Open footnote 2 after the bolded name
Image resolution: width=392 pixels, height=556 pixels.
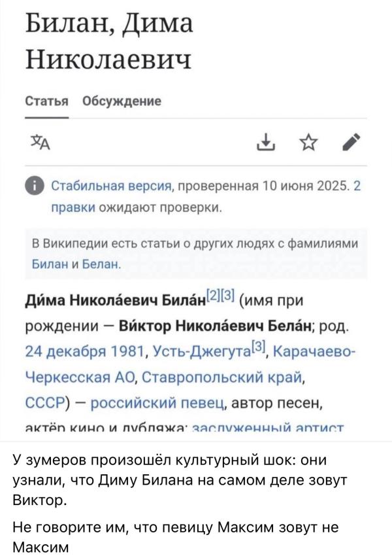coord(214,297)
